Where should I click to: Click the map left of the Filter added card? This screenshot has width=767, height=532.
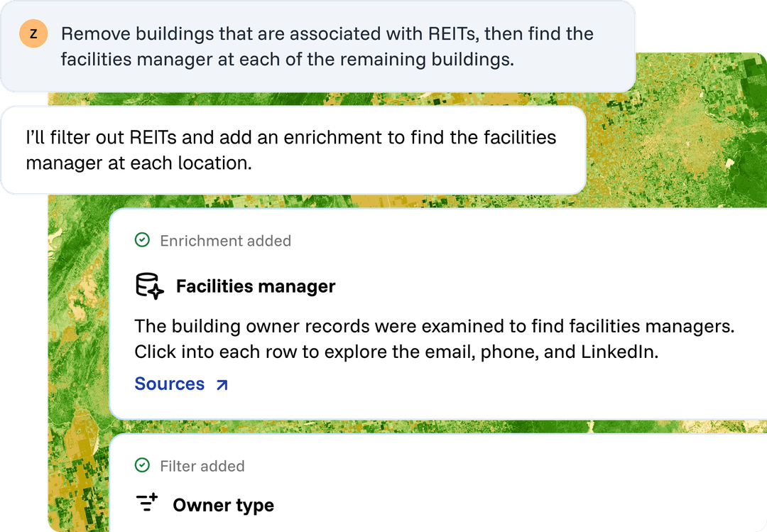tap(78, 482)
